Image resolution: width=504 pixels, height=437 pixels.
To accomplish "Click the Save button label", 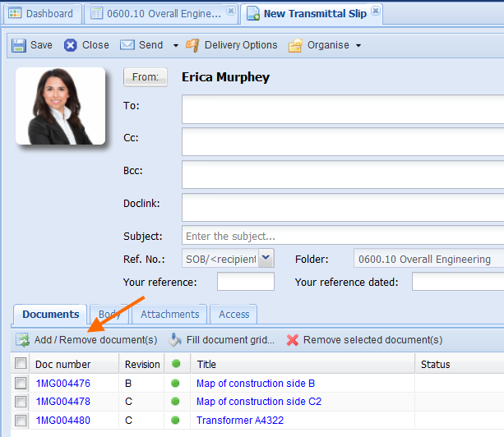I will pyautogui.click(x=41, y=45).
